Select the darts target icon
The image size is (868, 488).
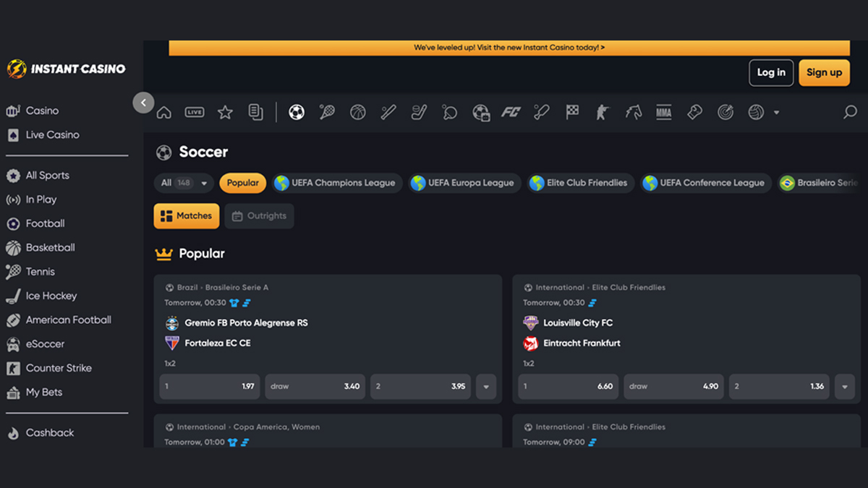[x=726, y=112]
